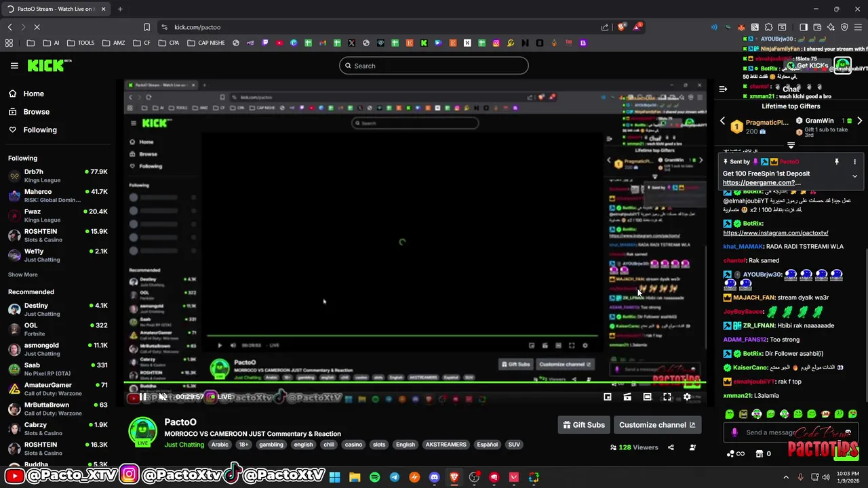Open the Brave Leo AI icon
Image resolution: width=868 pixels, height=488 pixels.
pos(831,27)
